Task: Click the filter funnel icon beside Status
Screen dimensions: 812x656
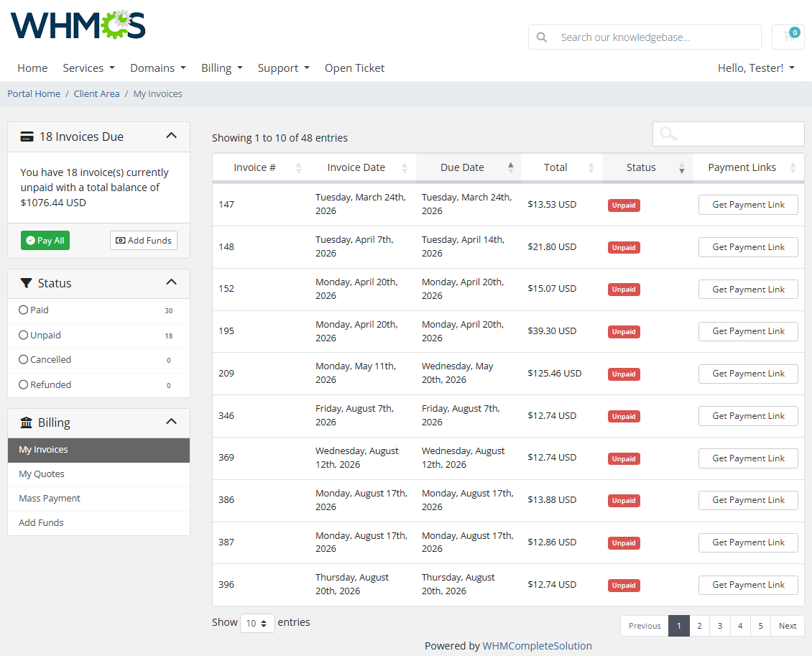Action: pyautogui.click(x=26, y=283)
